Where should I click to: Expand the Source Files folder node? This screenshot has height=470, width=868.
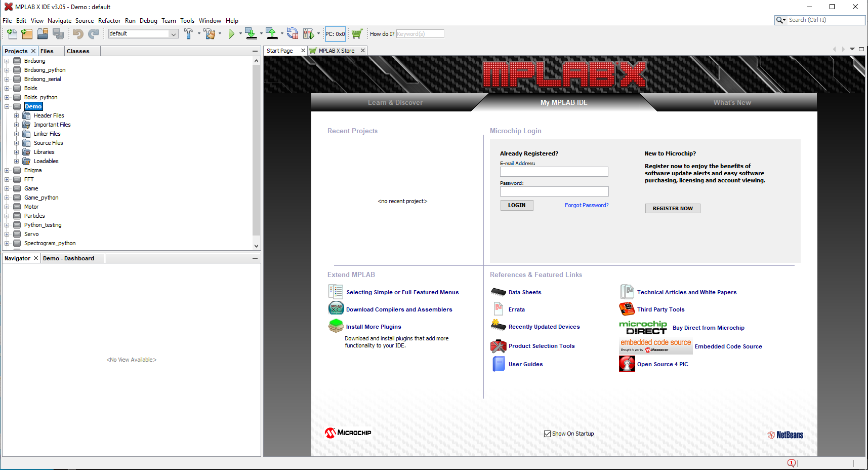tap(17, 143)
